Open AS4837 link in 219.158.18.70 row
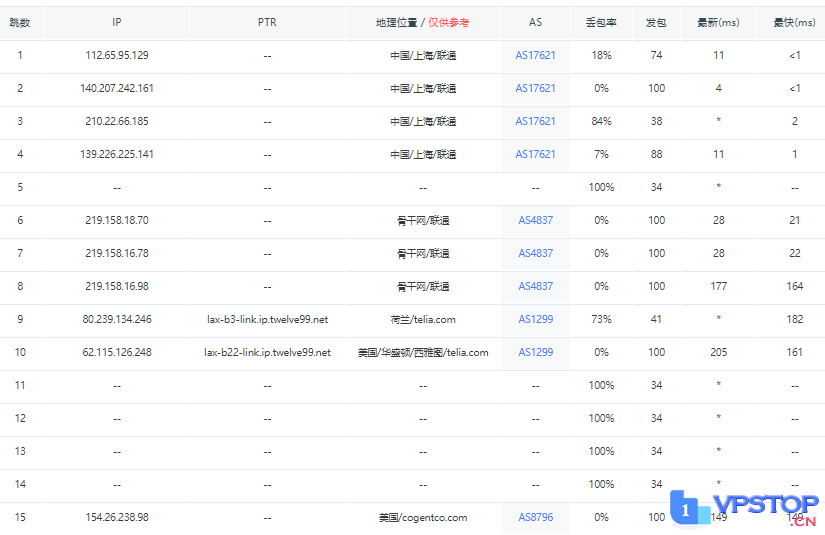The image size is (825, 535). tap(535, 221)
